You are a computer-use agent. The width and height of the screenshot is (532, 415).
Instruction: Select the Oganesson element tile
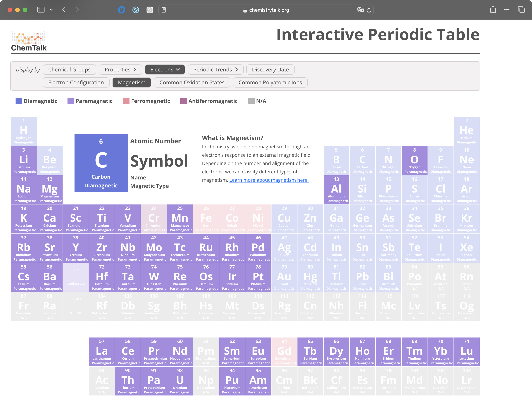pyautogui.click(x=466, y=306)
